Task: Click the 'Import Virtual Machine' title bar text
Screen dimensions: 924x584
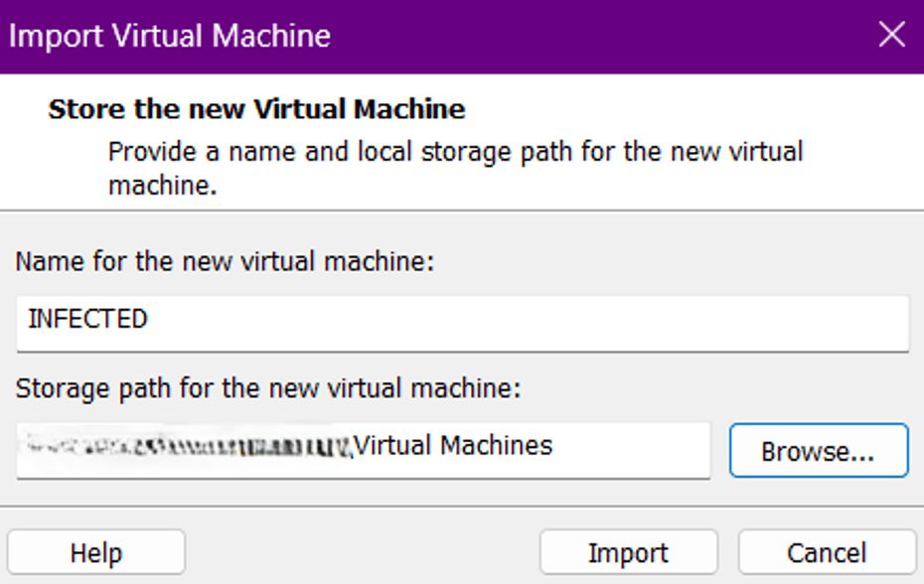Action: tap(170, 36)
